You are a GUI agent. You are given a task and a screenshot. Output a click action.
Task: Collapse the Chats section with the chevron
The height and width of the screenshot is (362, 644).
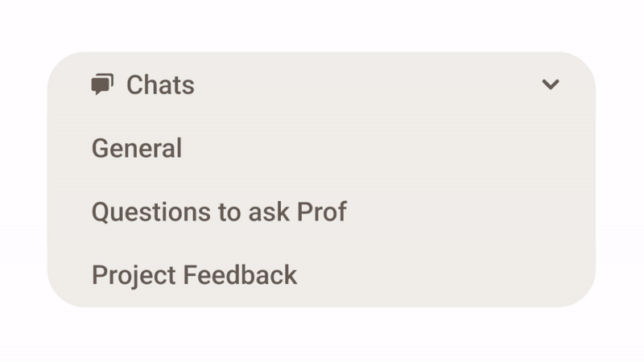tap(551, 84)
